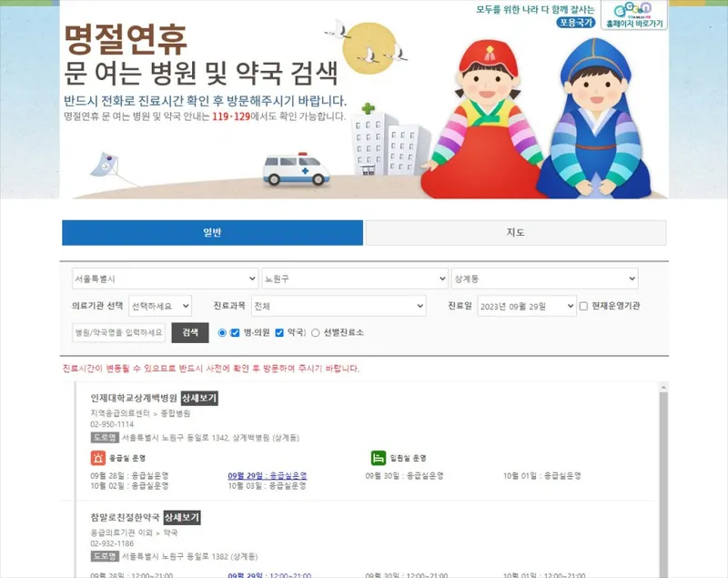Click the hospital building illustration
Screen dimensions: 728x578
coord(386,140)
